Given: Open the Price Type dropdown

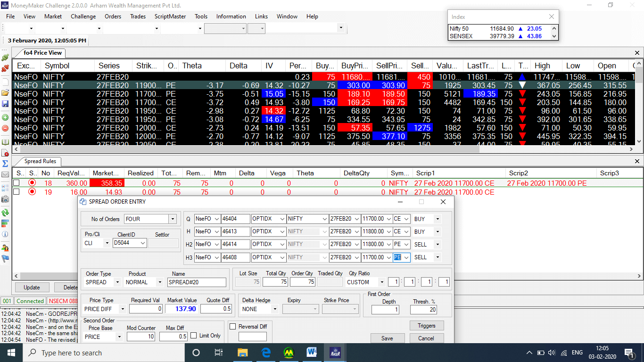Looking at the screenshot, I should click(x=122, y=309).
